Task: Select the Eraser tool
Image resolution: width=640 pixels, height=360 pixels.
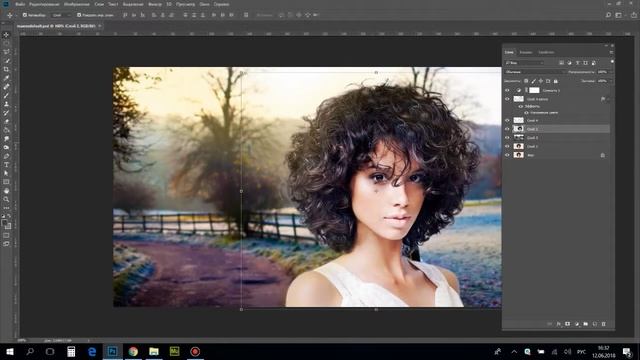Action: click(x=6, y=122)
